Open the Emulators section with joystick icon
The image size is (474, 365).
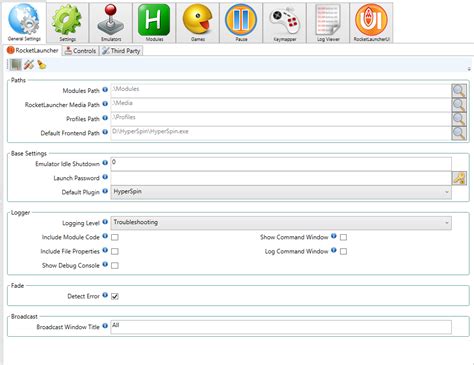pos(111,23)
